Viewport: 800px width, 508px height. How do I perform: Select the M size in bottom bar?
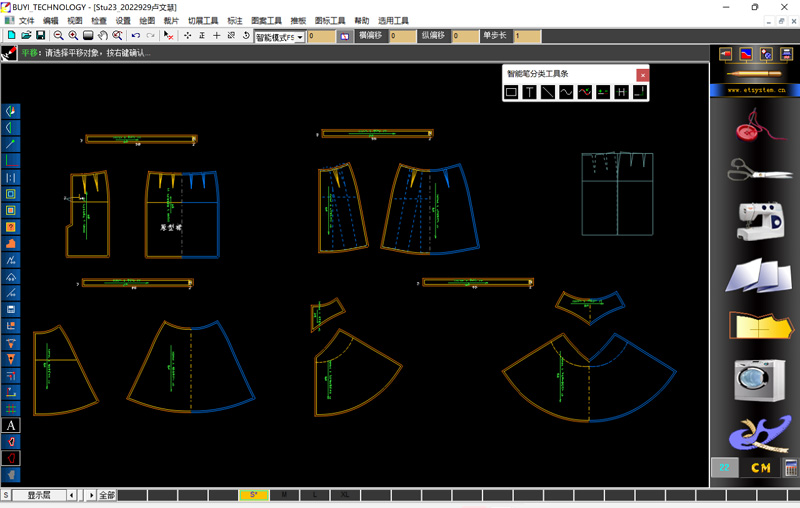285,495
